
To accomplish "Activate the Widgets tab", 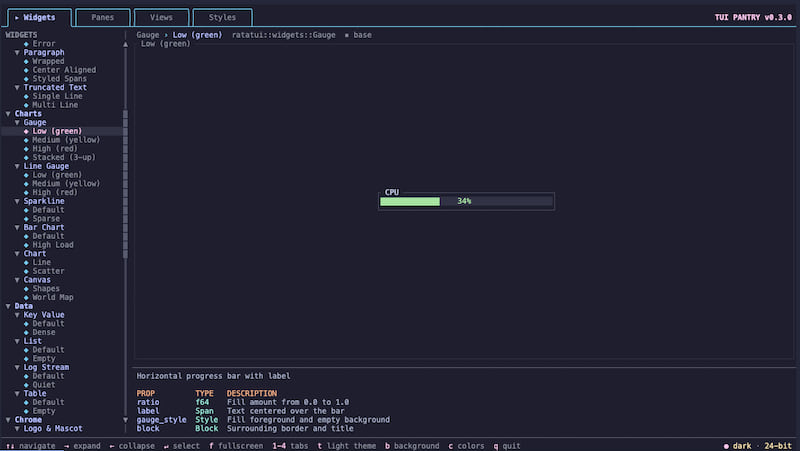I will click(39, 17).
